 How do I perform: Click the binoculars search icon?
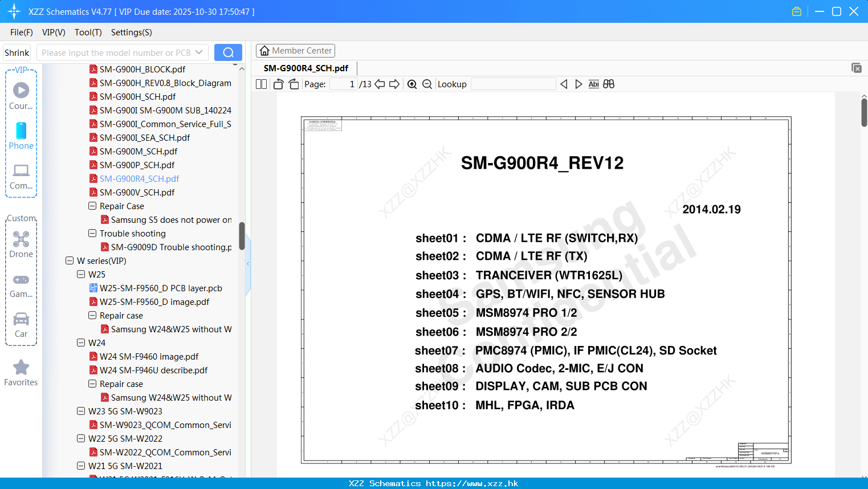pos(609,84)
